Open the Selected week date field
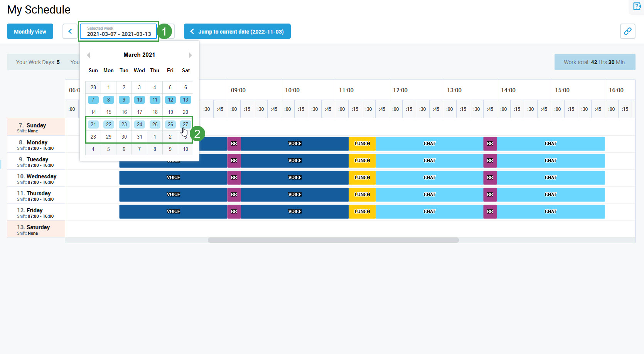 coord(119,31)
